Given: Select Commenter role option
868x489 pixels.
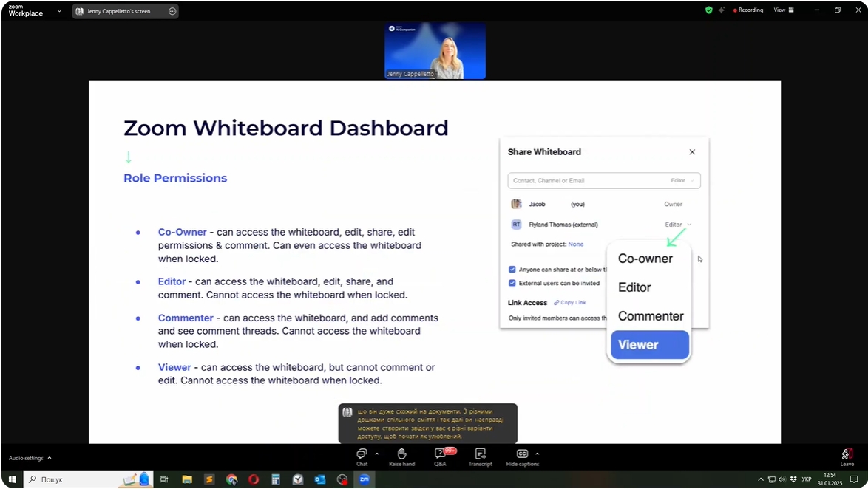Looking at the screenshot, I should tap(651, 316).
